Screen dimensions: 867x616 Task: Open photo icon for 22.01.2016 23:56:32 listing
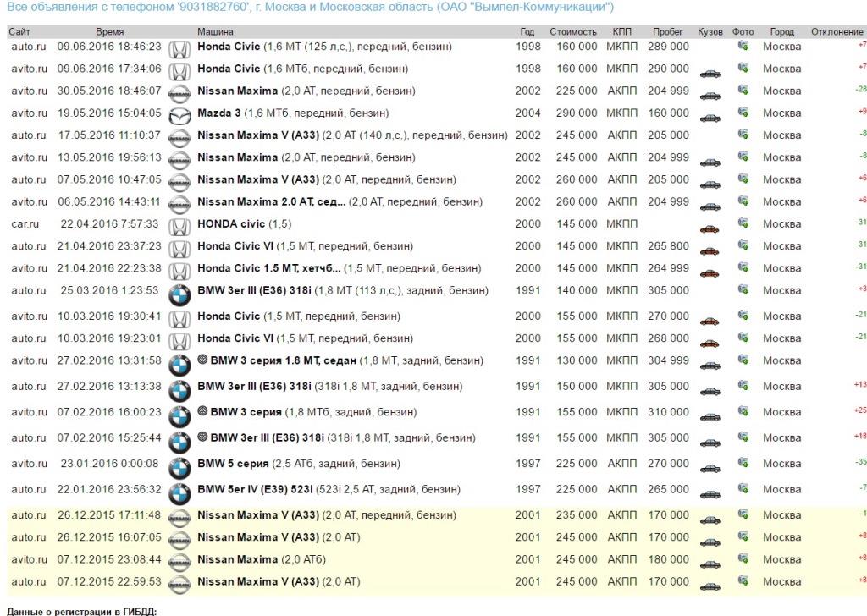tap(743, 488)
